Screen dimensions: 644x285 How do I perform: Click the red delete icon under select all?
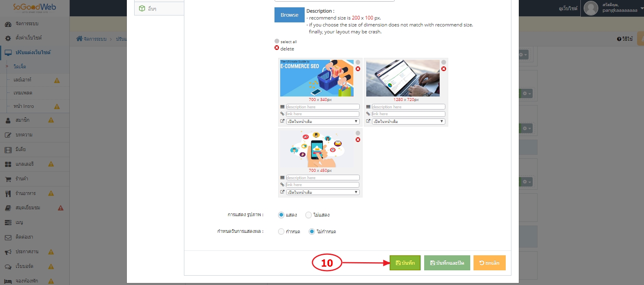[277, 48]
